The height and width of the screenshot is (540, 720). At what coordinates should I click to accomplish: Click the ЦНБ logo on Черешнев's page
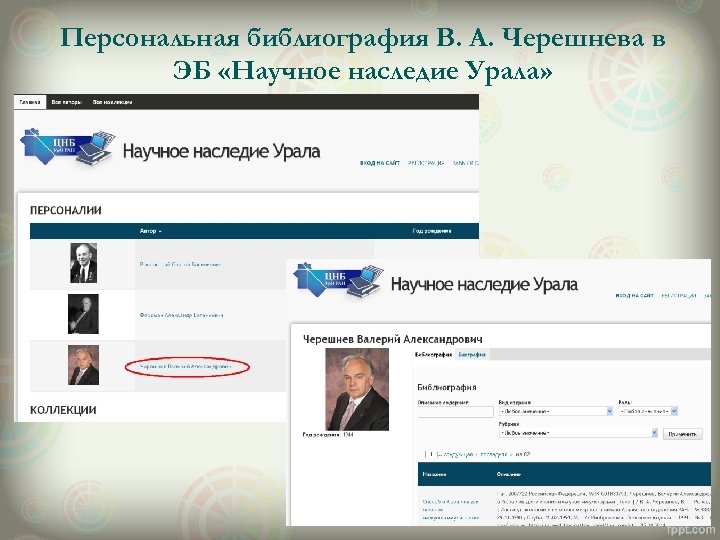(x=338, y=280)
